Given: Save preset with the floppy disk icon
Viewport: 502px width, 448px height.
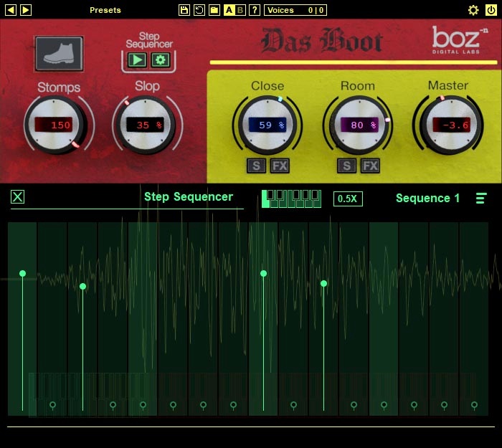Looking at the screenshot, I should 184,10.
